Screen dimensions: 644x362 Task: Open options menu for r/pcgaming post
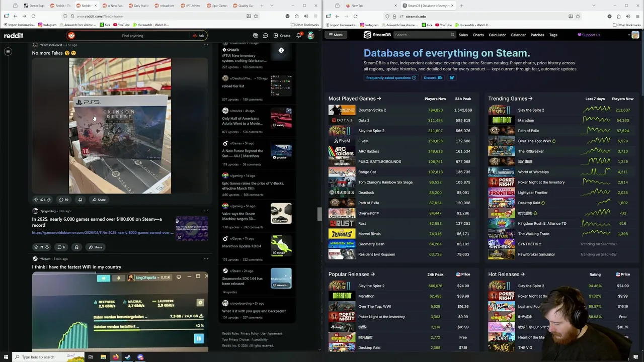point(206,211)
